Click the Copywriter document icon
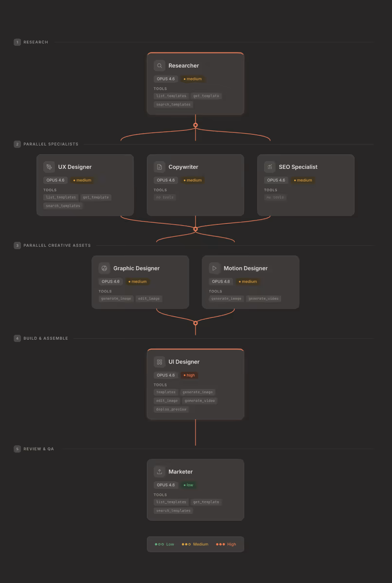The image size is (392, 583). click(159, 166)
